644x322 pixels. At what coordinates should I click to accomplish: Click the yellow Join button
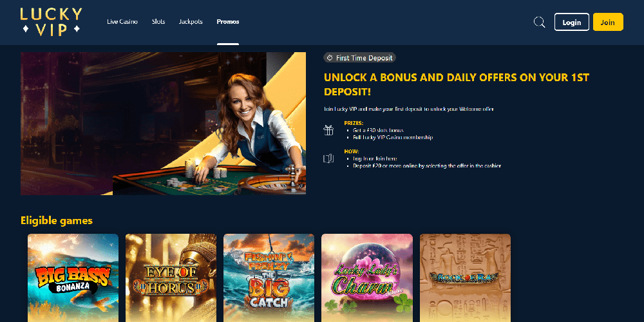pos(608,22)
